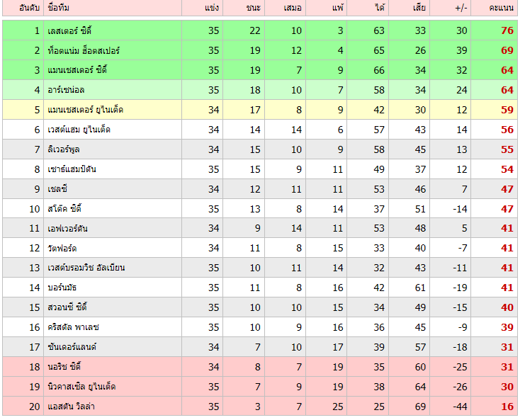Click the rank 10 cell for สโต๊ค ซิตี้

[x=35, y=209]
